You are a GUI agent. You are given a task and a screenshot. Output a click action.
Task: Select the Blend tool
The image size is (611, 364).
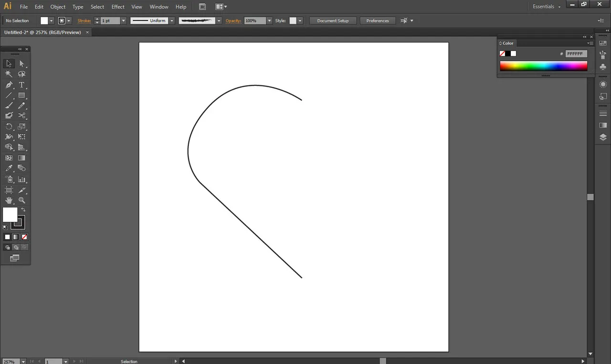coord(21,168)
